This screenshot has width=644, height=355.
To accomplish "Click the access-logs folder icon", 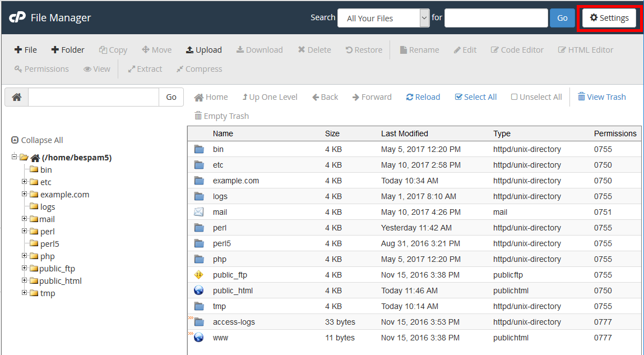I will pyautogui.click(x=199, y=322).
